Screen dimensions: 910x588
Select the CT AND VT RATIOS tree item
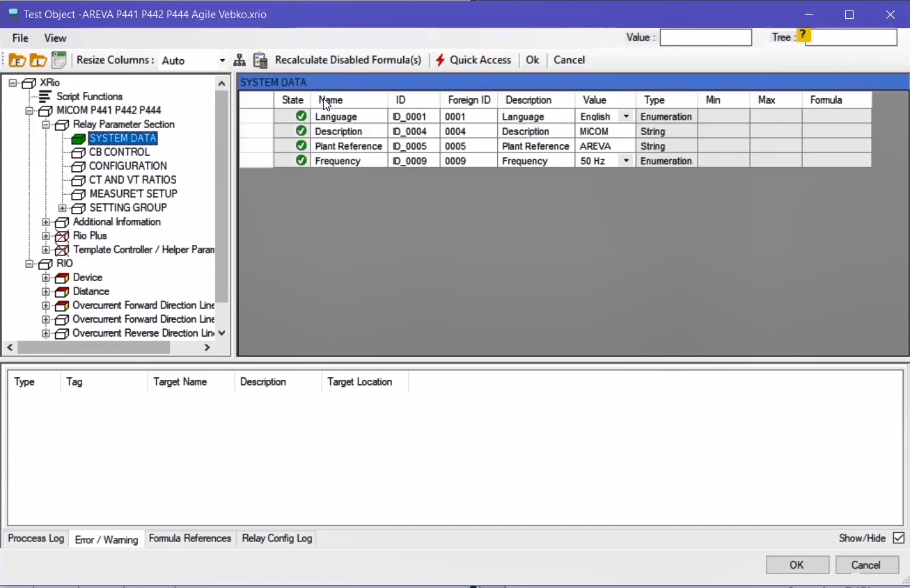tap(132, 180)
